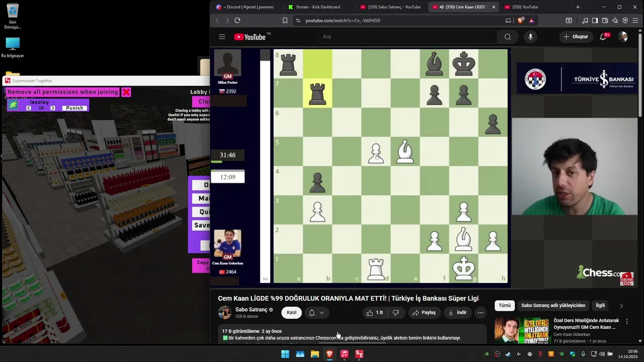Image resolution: width=644 pixels, height=362 pixels.
Task: Go back in the Brave browser
Action: (217, 21)
